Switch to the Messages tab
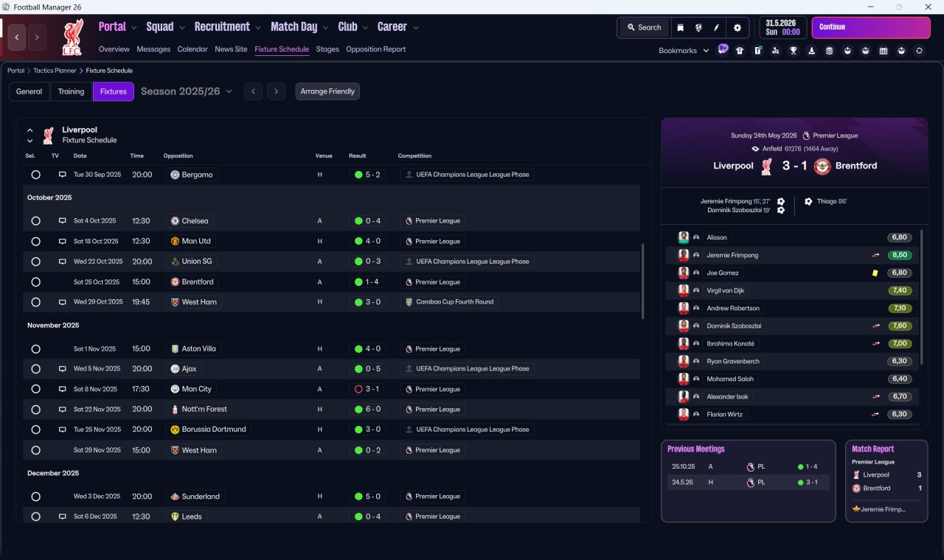 153,49
